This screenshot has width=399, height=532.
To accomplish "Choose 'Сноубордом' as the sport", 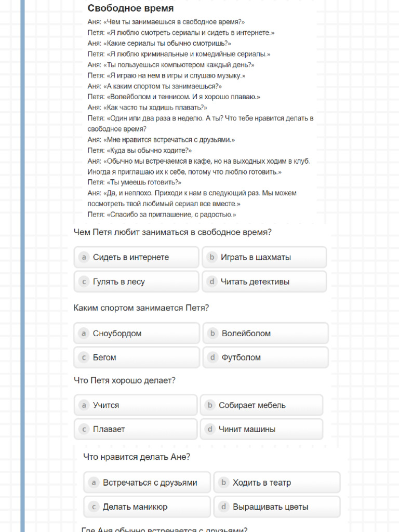I will tap(136, 333).
